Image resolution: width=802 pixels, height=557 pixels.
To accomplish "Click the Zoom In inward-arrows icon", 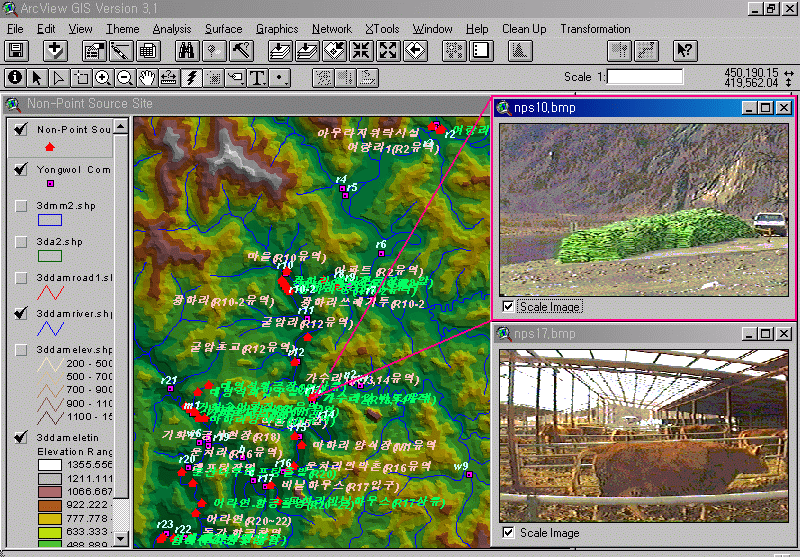I will 361,51.
